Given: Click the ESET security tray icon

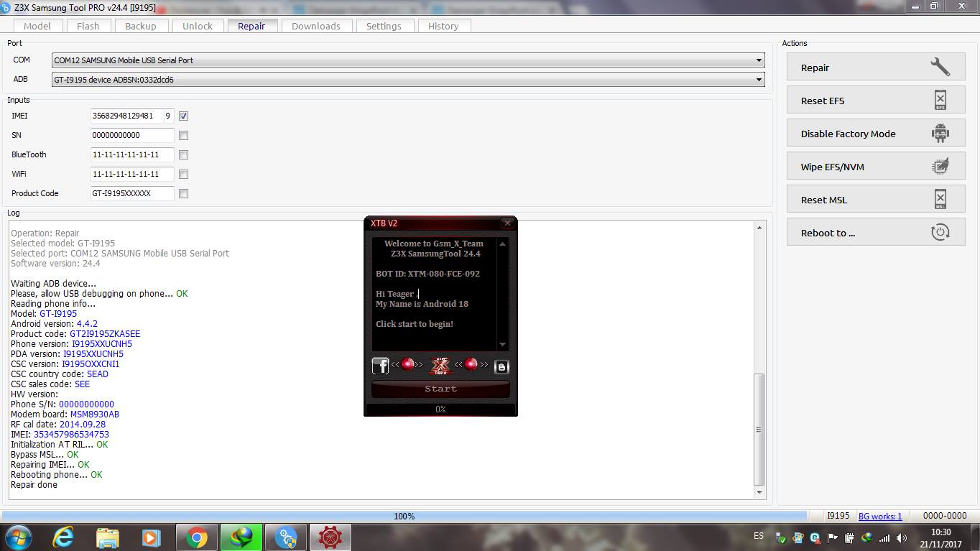Looking at the screenshot, I should coord(815,538).
